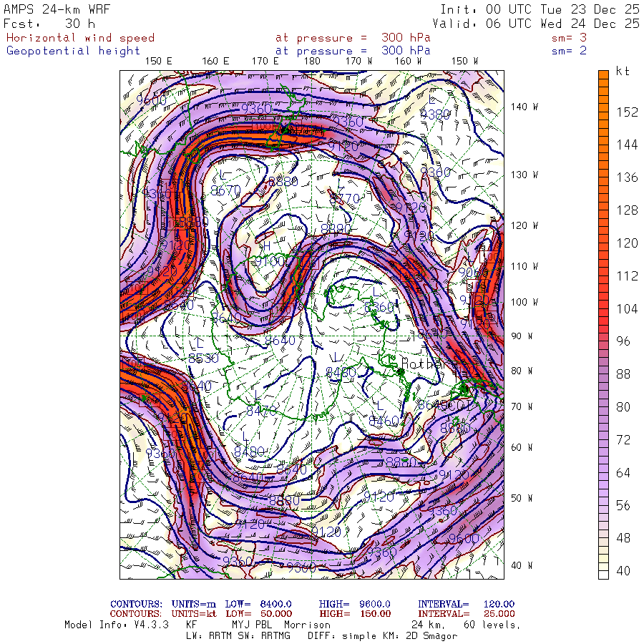The height and width of the screenshot is (644, 644).
Task: Click the 150 W longitude label
Action: (464, 62)
